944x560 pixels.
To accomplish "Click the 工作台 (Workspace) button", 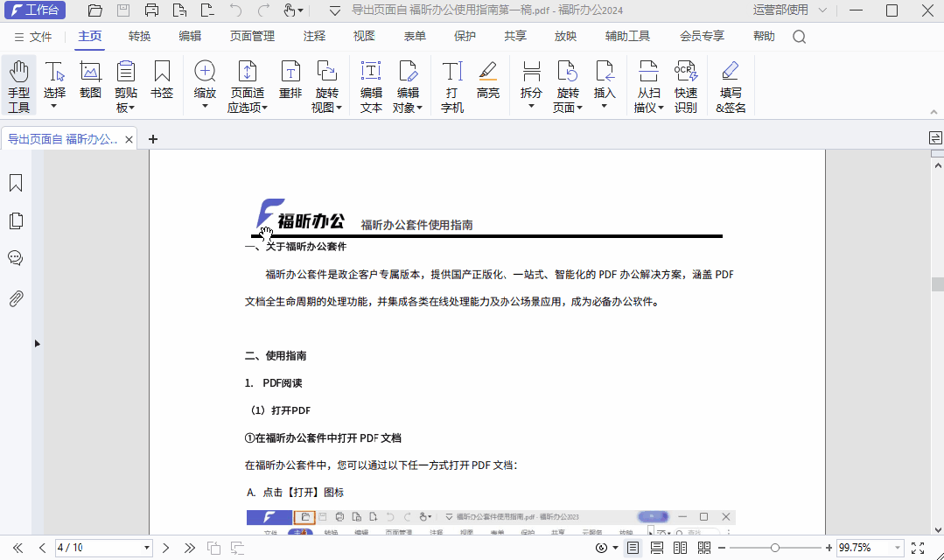I will 35,10.
